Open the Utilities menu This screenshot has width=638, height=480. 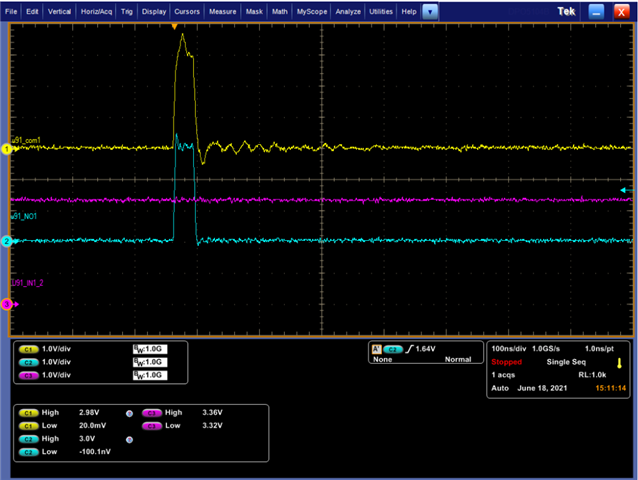coord(381,11)
